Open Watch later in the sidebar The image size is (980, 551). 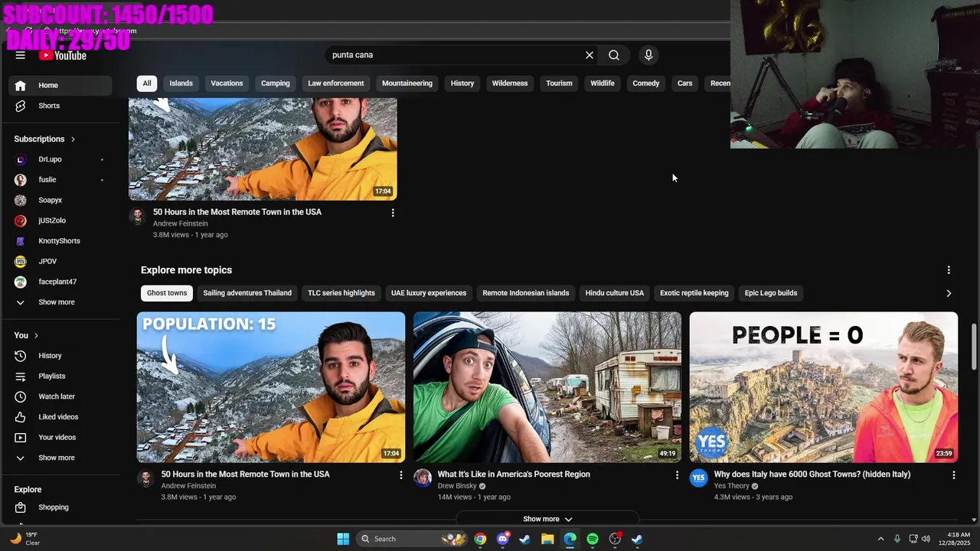tap(60, 396)
